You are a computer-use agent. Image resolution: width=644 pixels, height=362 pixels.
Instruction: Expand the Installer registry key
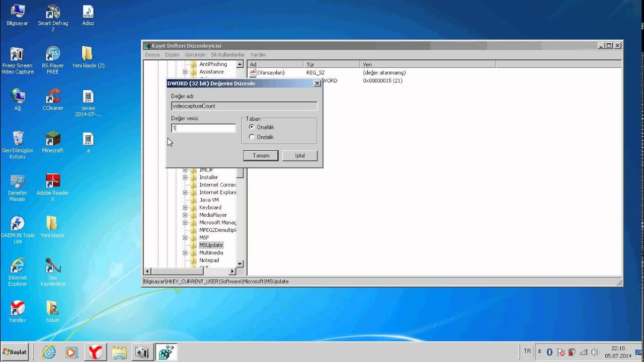(185, 177)
